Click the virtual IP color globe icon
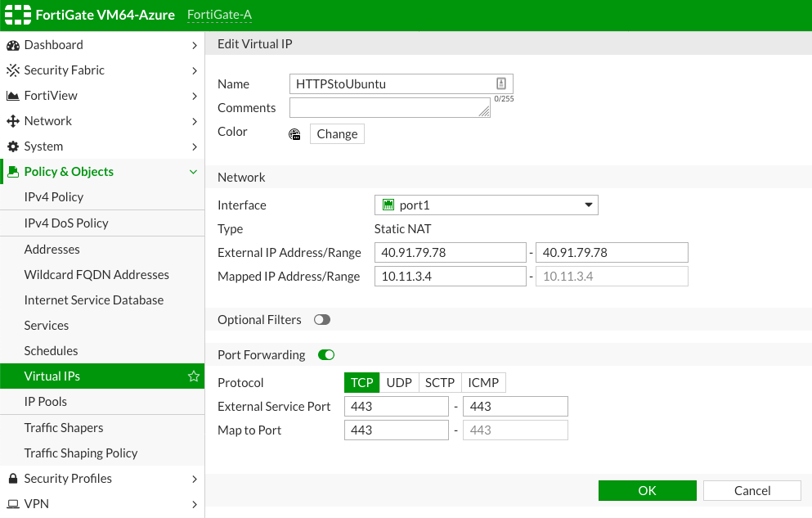The height and width of the screenshot is (518, 812). tap(294, 135)
